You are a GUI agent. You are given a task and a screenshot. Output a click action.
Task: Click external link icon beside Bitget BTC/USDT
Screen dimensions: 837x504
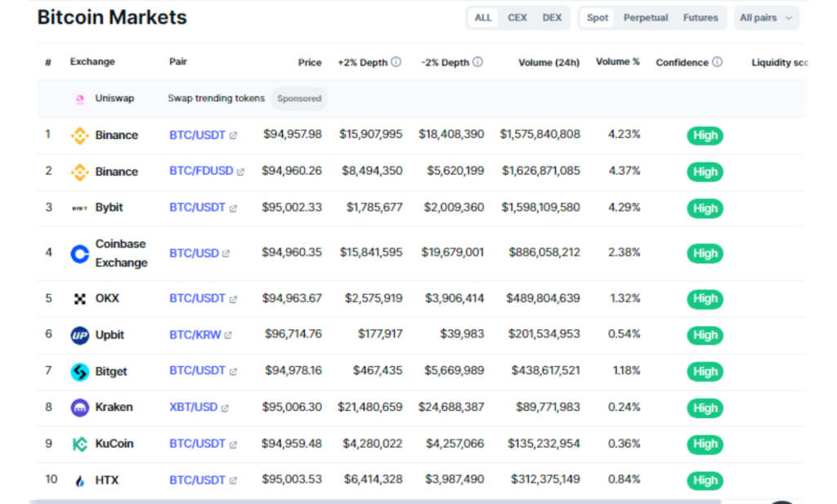tap(233, 372)
